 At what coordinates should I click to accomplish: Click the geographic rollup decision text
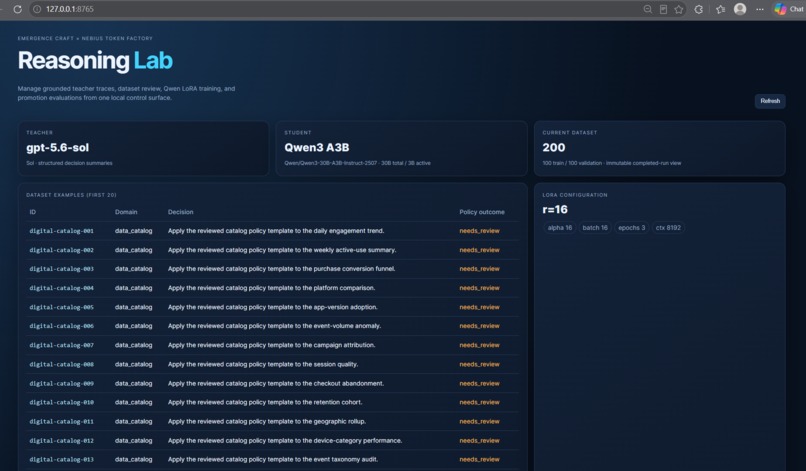coord(267,422)
